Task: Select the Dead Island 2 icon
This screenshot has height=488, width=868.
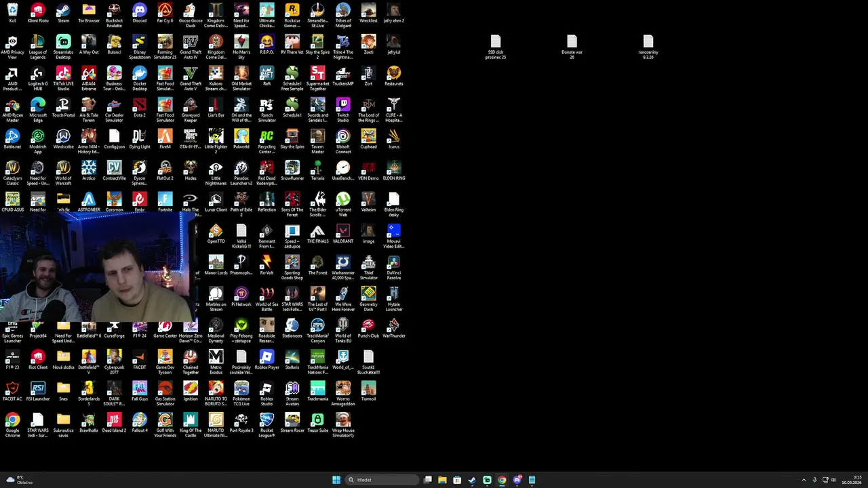Action: 114,422
